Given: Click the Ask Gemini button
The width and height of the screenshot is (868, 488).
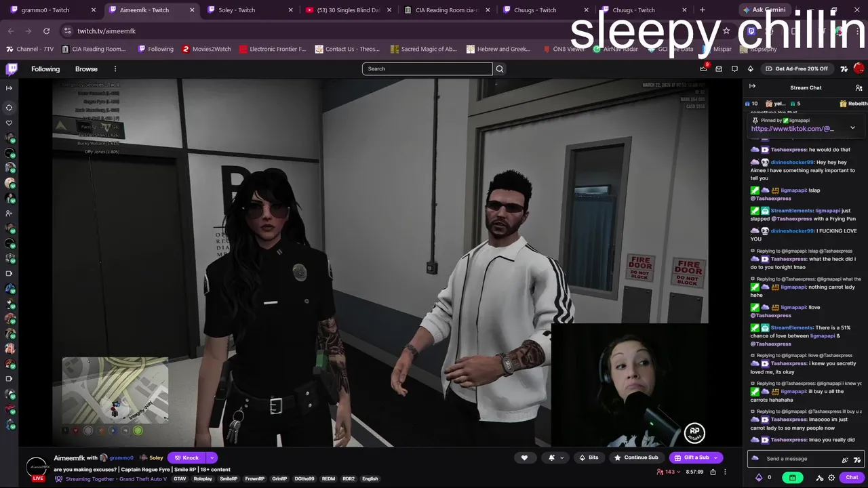Looking at the screenshot, I should click(764, 10).
